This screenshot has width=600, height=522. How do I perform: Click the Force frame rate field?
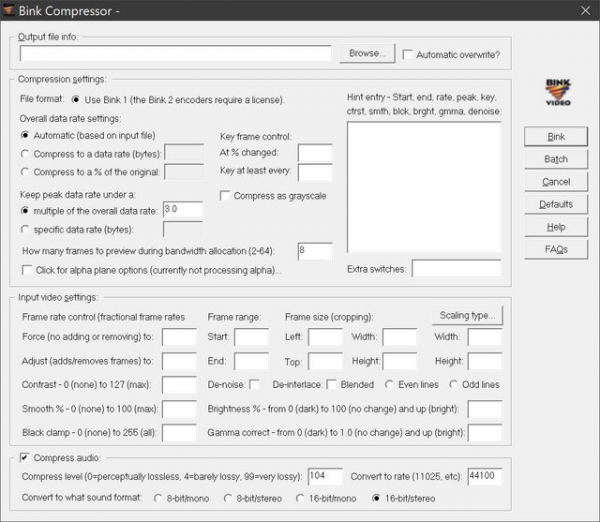pyautogui.click(x=179, y=337)
